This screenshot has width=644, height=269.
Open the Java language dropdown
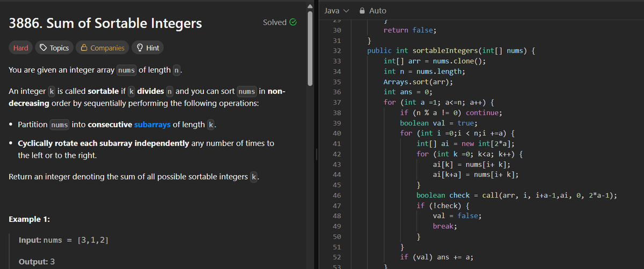[x=337, y=10]
